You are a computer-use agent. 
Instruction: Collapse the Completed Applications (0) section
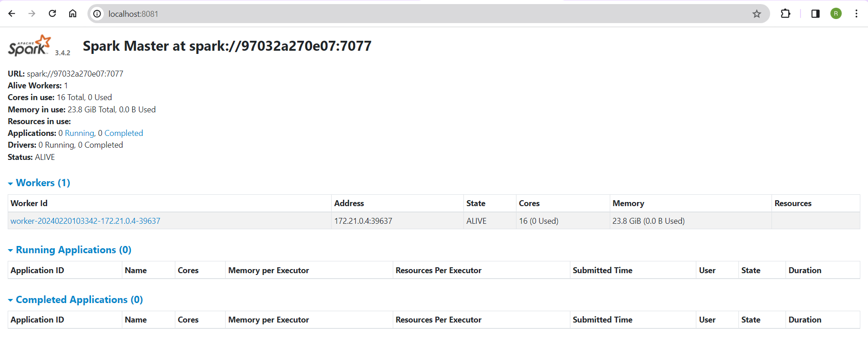tap(75, 300)
